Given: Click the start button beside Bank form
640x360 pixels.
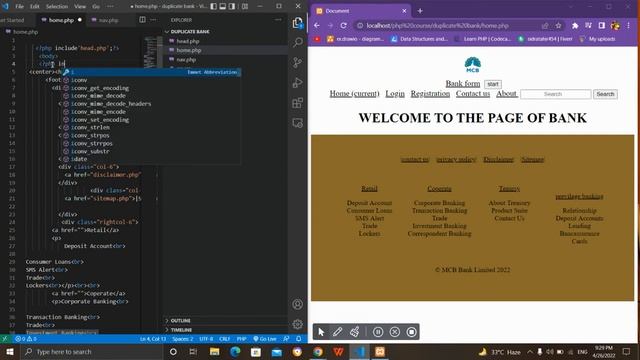Looking at the screenshot, I should pyautogui.click(x=493, y=84).
